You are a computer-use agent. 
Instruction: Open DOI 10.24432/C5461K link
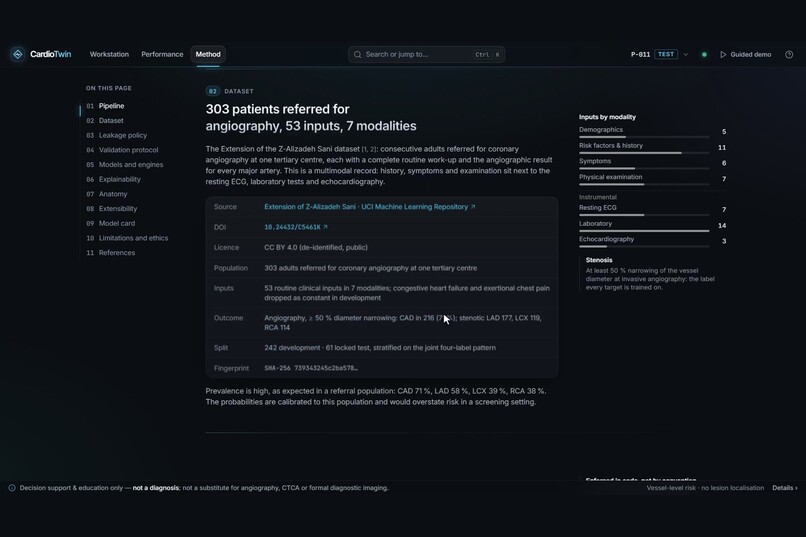click(296, 227)
